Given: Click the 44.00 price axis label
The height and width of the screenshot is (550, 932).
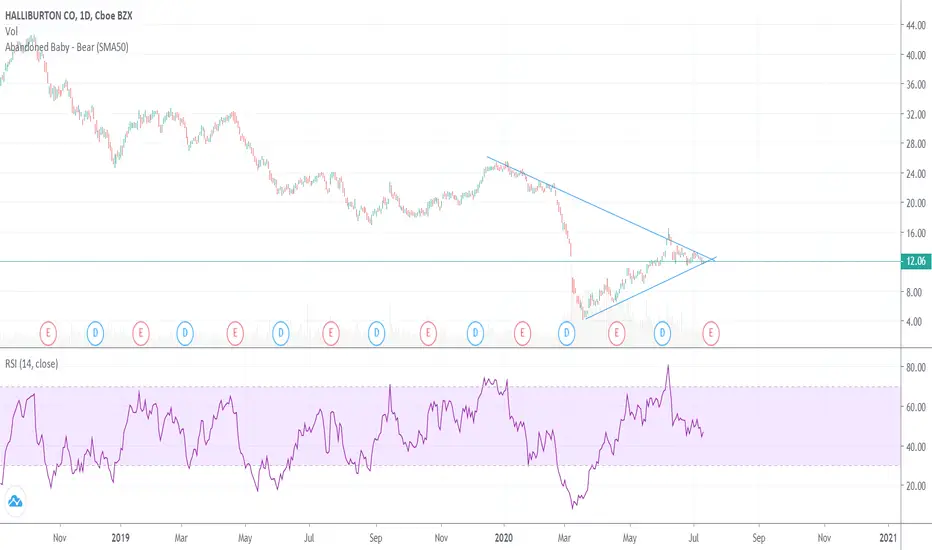Looking at the screenshot, I should coord(916,25).
